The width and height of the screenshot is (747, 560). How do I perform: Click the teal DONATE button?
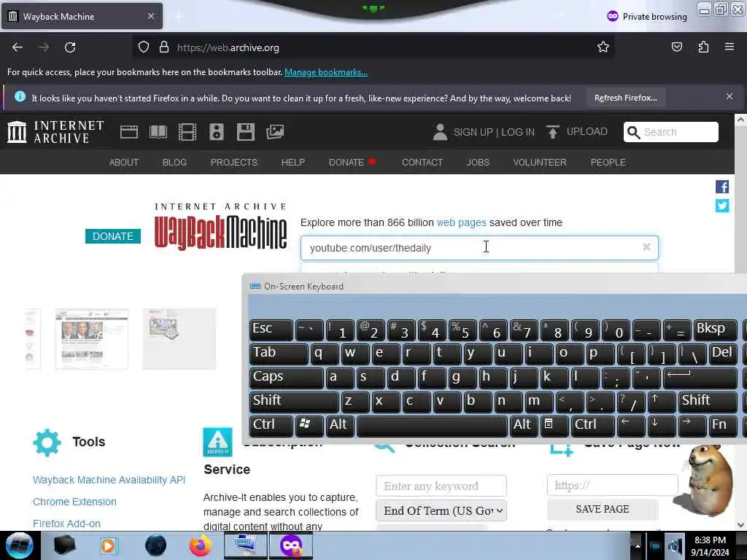coord(113,236)
